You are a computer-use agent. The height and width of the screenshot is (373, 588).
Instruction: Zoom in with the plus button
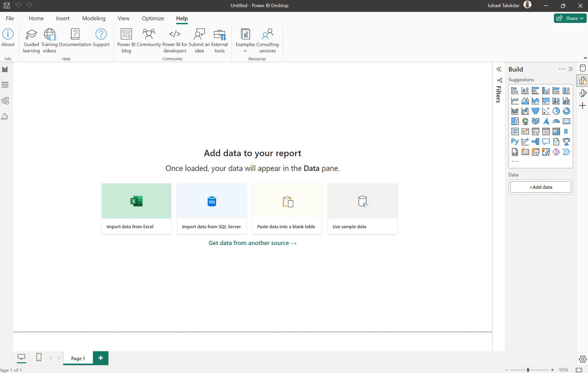point(552,370)
